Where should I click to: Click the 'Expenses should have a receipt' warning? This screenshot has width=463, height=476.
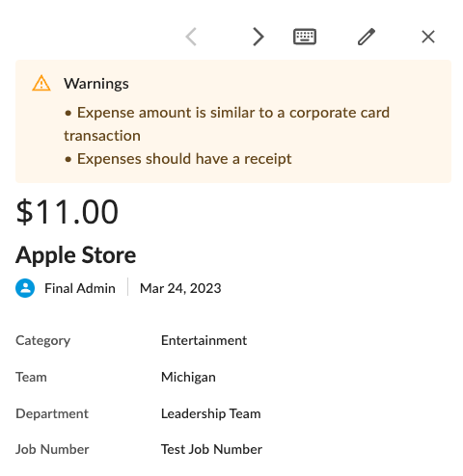pos(177,159)
